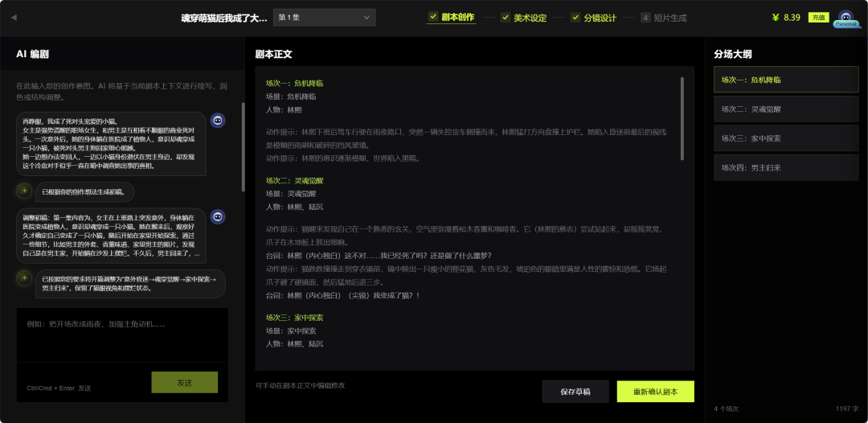Click the heading 场次三：家中探索 in script
Image resolution: width=868 pixels, height=423 pixels.
point(294,318)
